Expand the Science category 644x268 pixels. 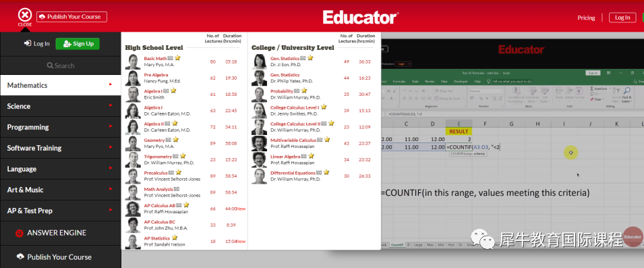[61, 106]
